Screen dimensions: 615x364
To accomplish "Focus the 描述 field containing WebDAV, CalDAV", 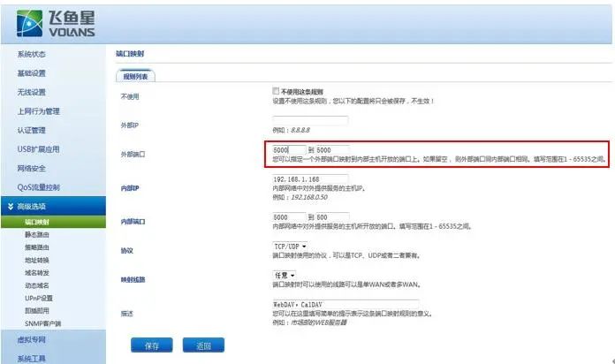I will (x=345, y=305).
